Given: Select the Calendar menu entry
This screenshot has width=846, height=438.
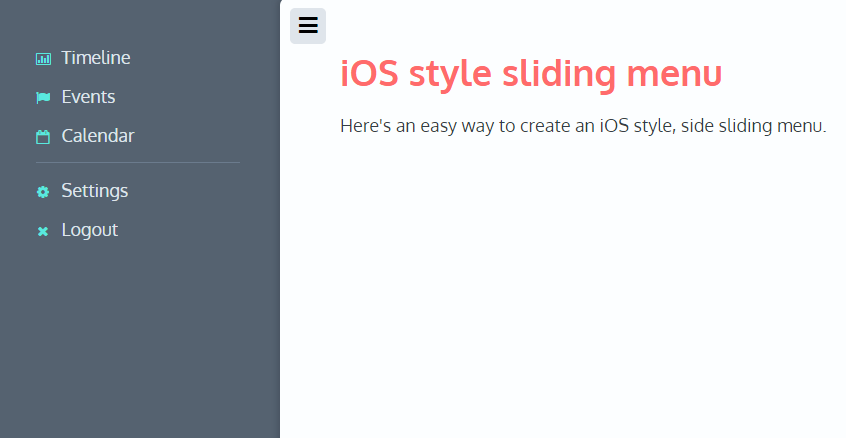Looking at the screenshot, I should coord(98,136).
